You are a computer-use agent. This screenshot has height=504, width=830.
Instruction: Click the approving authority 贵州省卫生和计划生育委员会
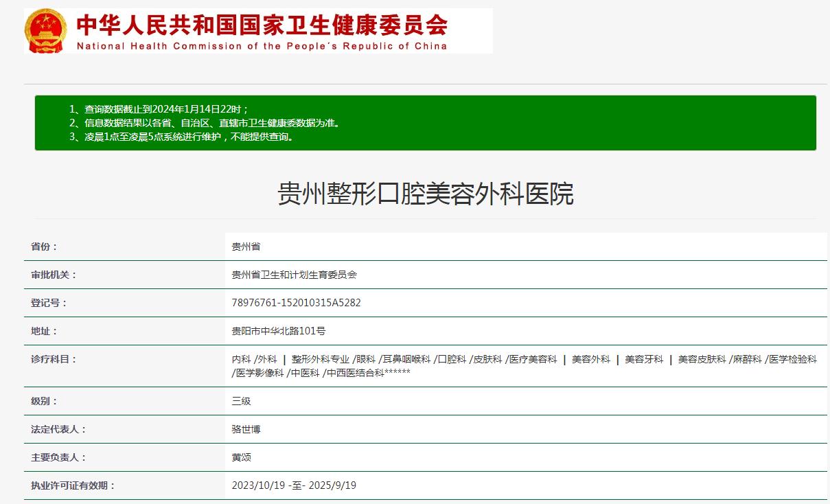[294, 275]
